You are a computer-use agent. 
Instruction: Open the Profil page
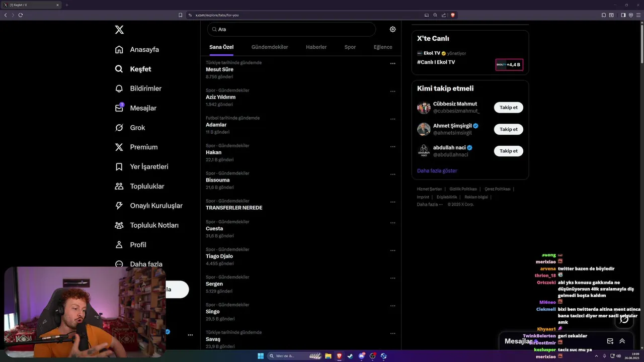pos(130,245)
